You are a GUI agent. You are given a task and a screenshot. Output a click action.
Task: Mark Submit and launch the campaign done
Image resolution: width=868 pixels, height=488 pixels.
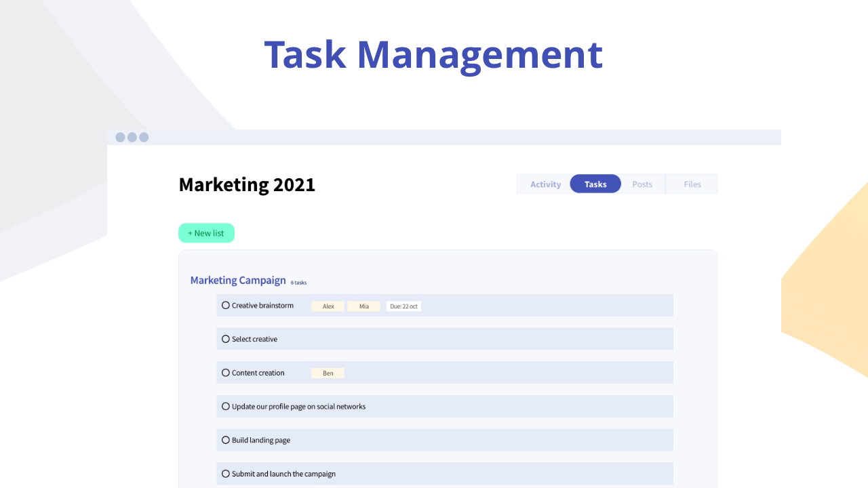[226, 474]
